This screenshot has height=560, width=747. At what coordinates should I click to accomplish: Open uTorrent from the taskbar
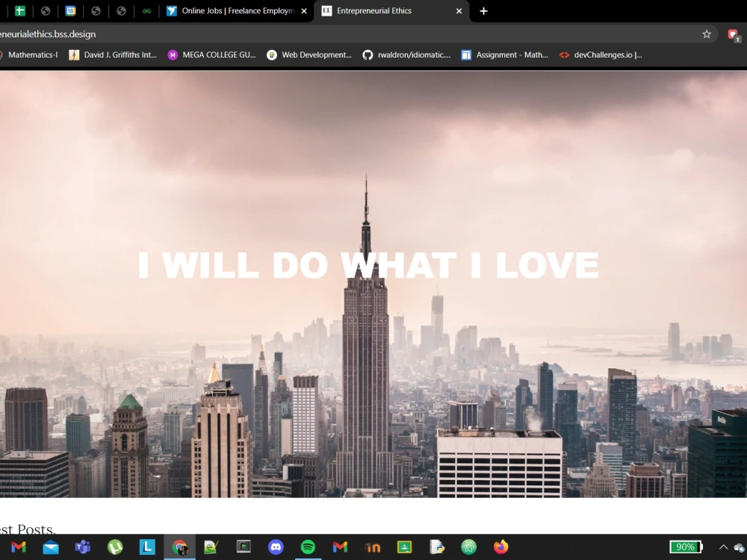[115, 547]
